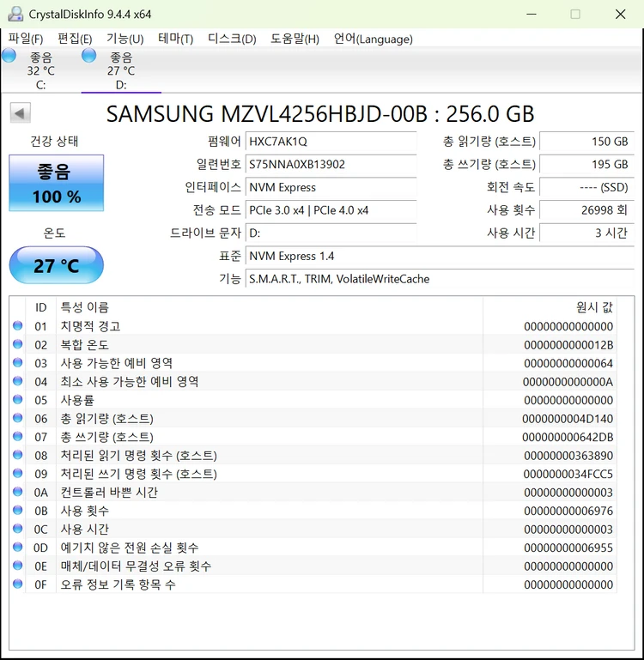The width and height of the screenshot is (644, 660).
Task: Open the 편집(E) menu
Action: click(75, 39)
